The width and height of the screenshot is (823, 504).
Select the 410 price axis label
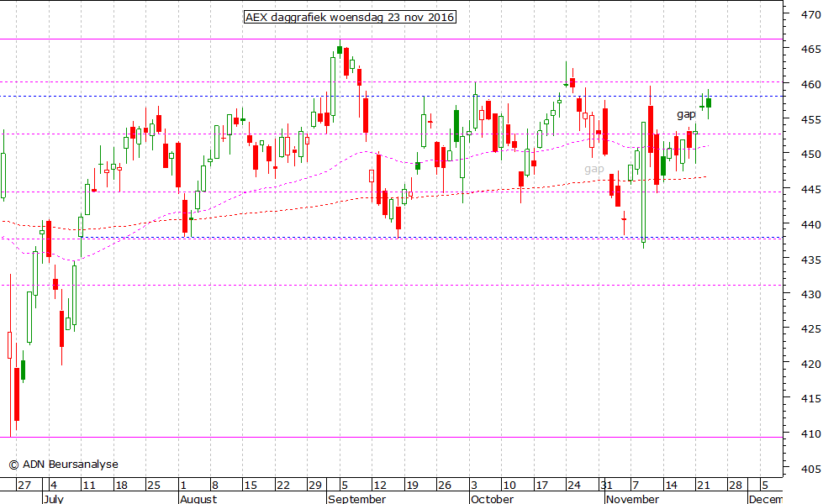click(811, 434)
